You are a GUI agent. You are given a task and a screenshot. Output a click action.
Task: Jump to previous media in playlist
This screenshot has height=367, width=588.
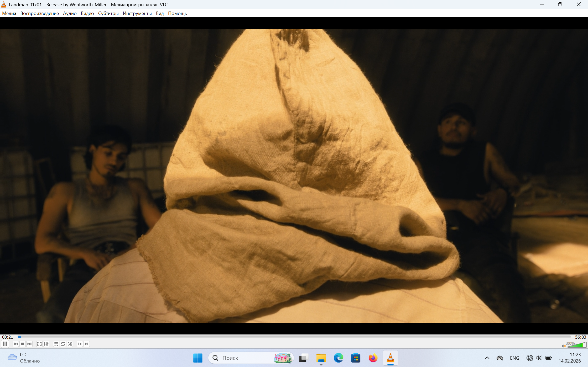coord(16,344)
